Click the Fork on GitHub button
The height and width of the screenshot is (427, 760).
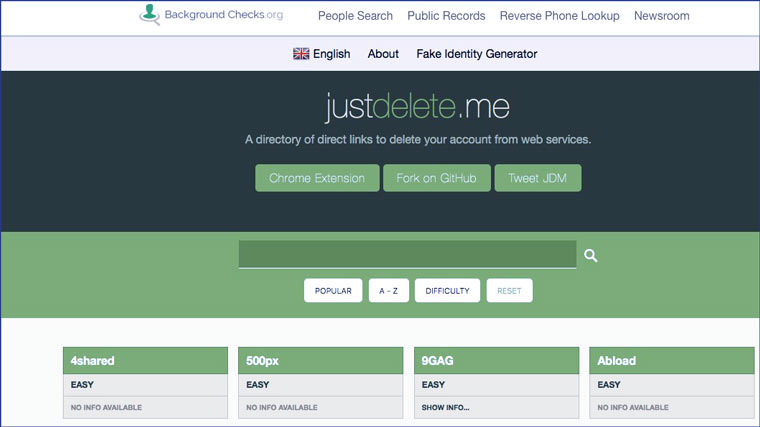point(437,178)
